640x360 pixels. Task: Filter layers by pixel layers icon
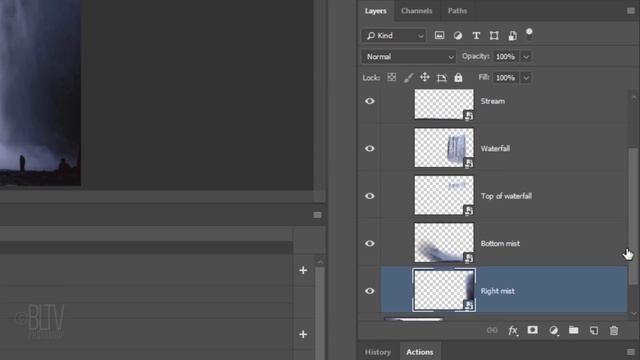[439, 36]
